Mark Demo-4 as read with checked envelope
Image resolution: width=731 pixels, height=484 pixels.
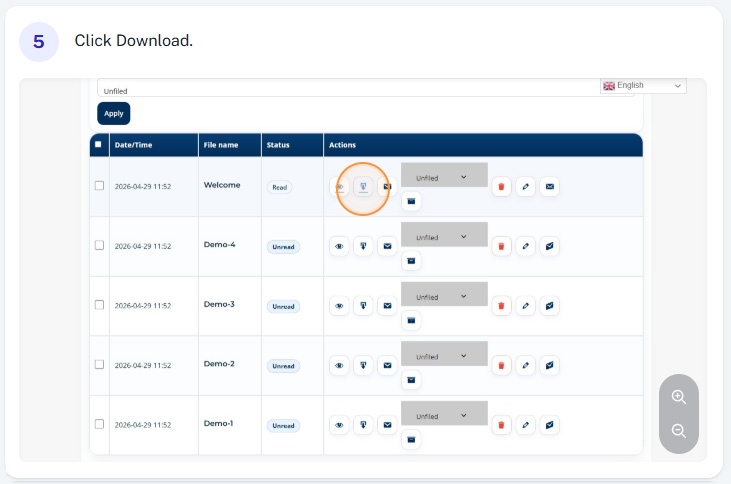[550, 246]
